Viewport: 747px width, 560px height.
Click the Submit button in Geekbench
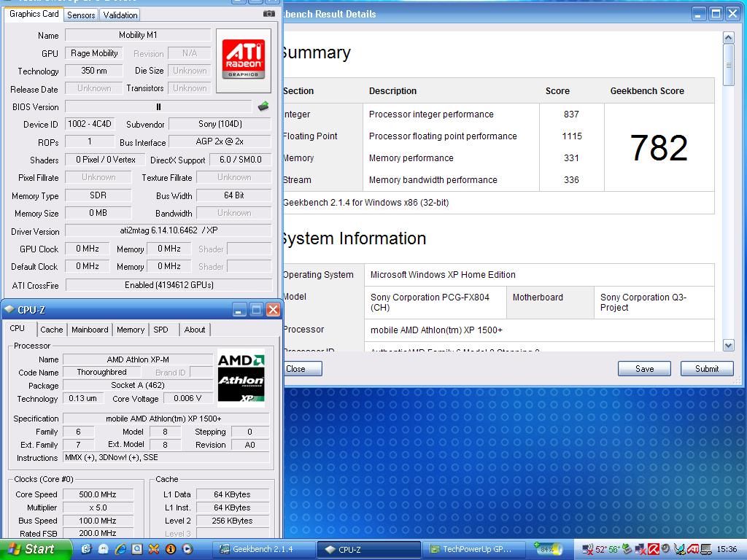click(706, 369)
